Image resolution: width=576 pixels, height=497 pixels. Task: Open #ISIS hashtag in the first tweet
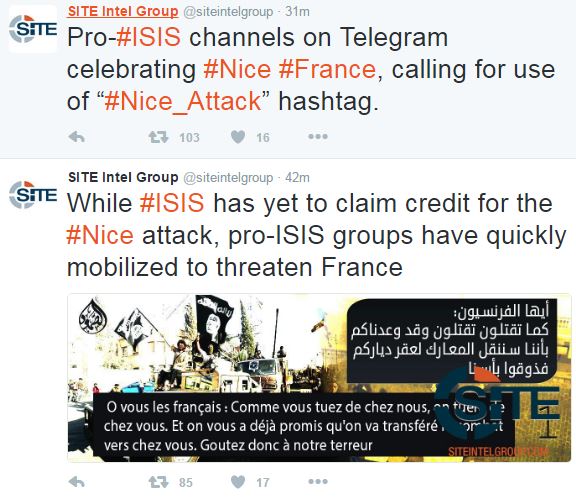[148, 37]
